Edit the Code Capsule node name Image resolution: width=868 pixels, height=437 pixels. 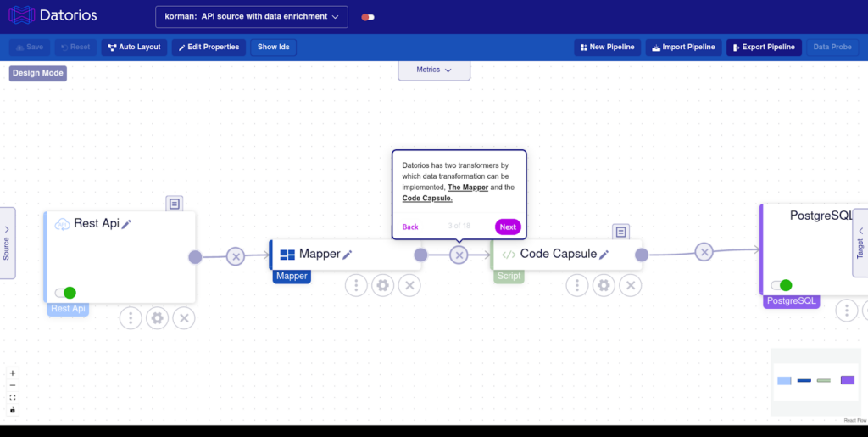click(604, 255)
